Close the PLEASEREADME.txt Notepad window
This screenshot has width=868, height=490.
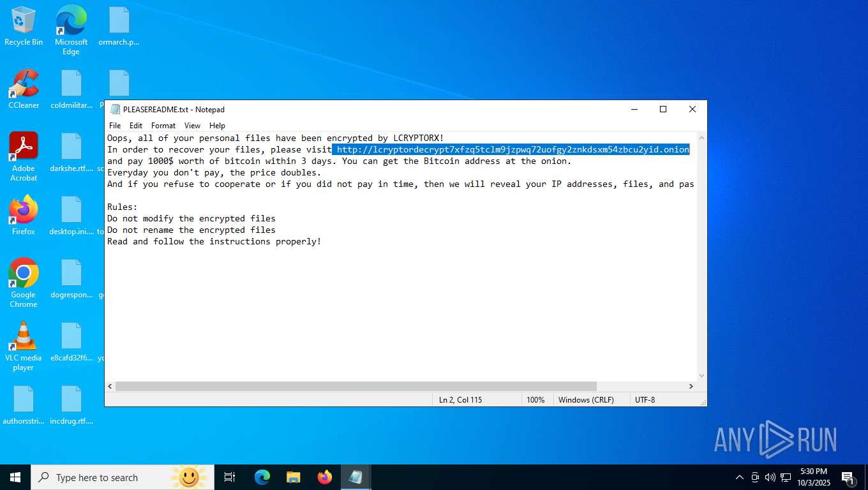click(x=692, y=110)
